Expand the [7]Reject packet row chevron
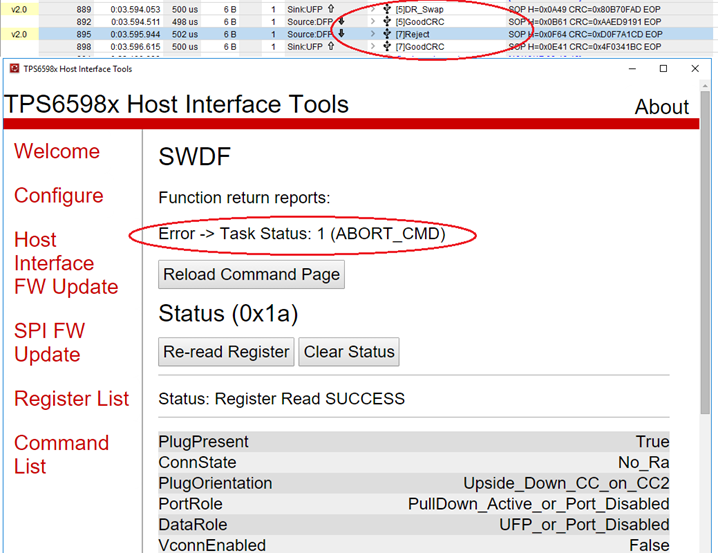 pos(373,34)
